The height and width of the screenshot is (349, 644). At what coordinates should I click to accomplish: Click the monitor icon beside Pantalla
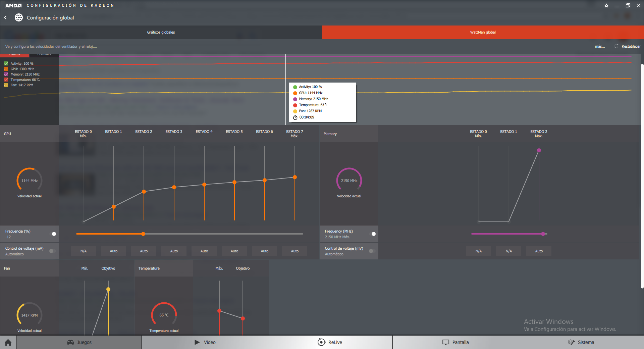click(x=446, y=342)
